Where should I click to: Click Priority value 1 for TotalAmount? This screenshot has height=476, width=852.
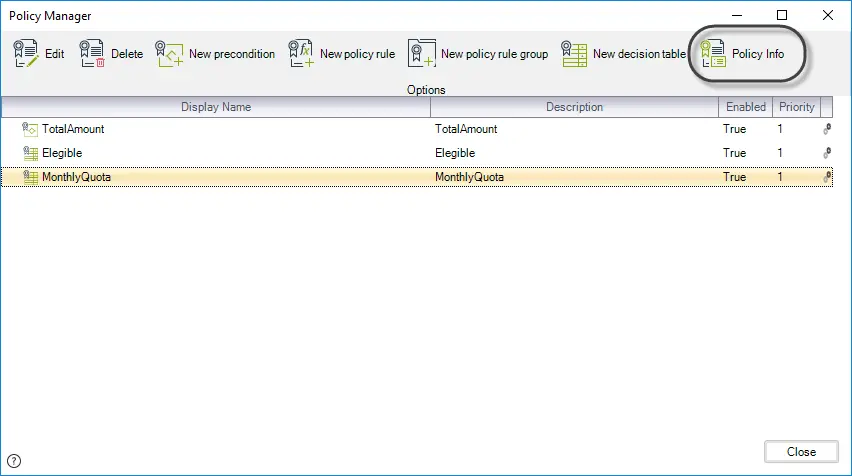coord(780,129)
